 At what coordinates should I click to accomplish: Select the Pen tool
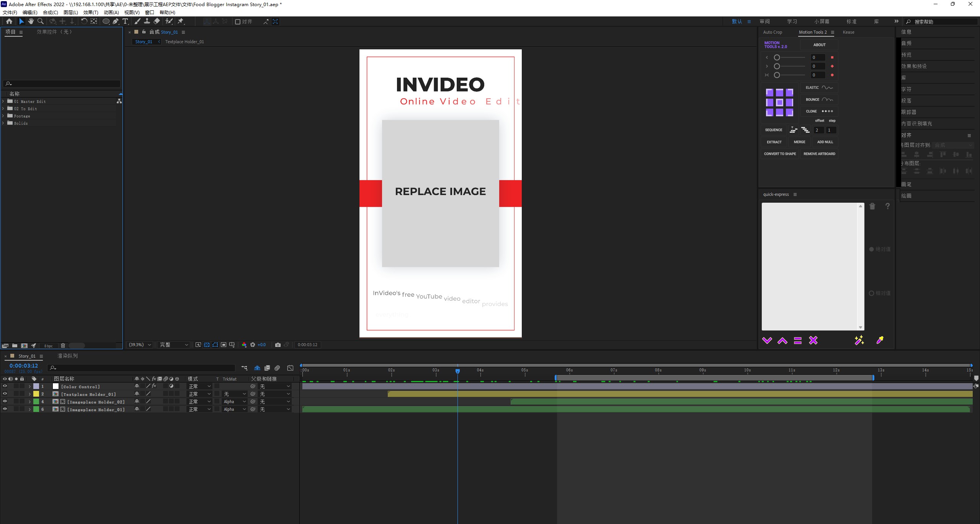tap(116, 21)
